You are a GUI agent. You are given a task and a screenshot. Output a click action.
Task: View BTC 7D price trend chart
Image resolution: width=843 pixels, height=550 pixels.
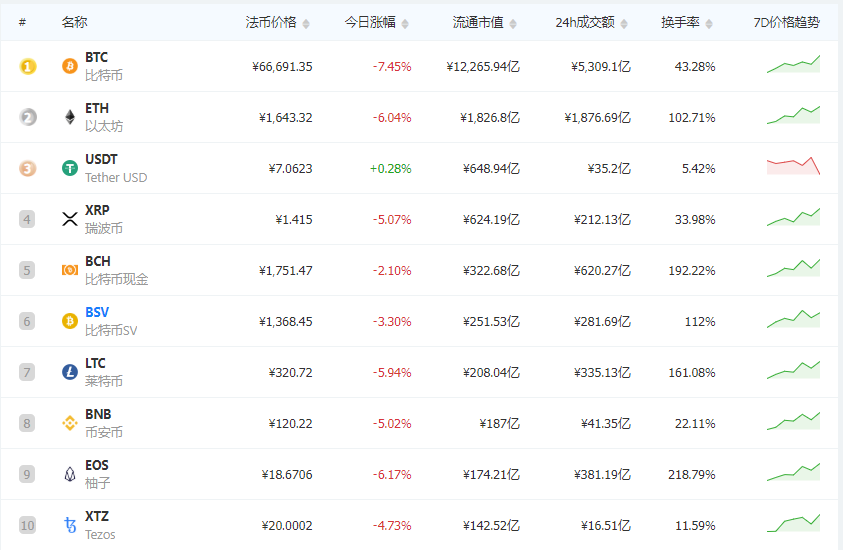point(793,65)
